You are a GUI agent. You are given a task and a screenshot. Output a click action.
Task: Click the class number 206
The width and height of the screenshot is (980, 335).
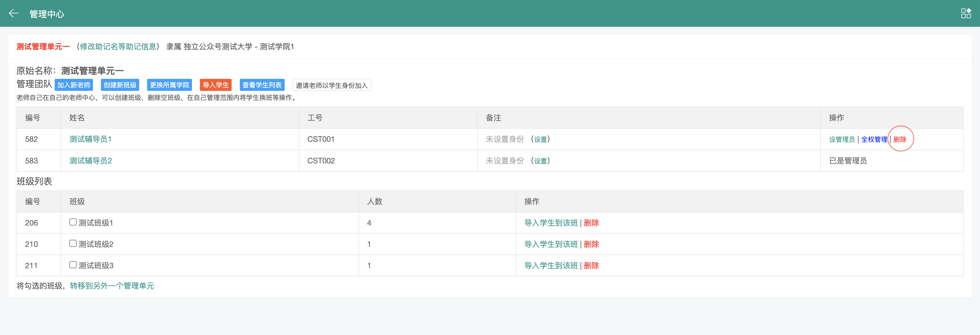(x=31, y=223)
